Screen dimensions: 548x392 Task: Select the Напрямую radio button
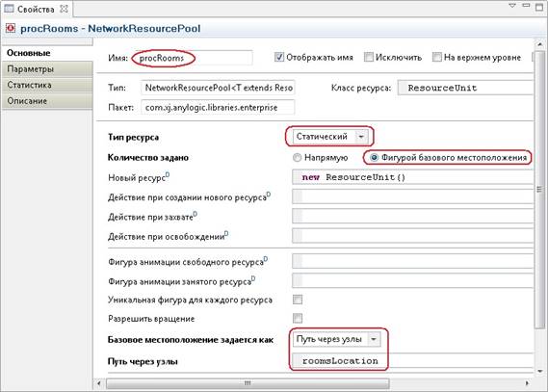pos(297,158)
